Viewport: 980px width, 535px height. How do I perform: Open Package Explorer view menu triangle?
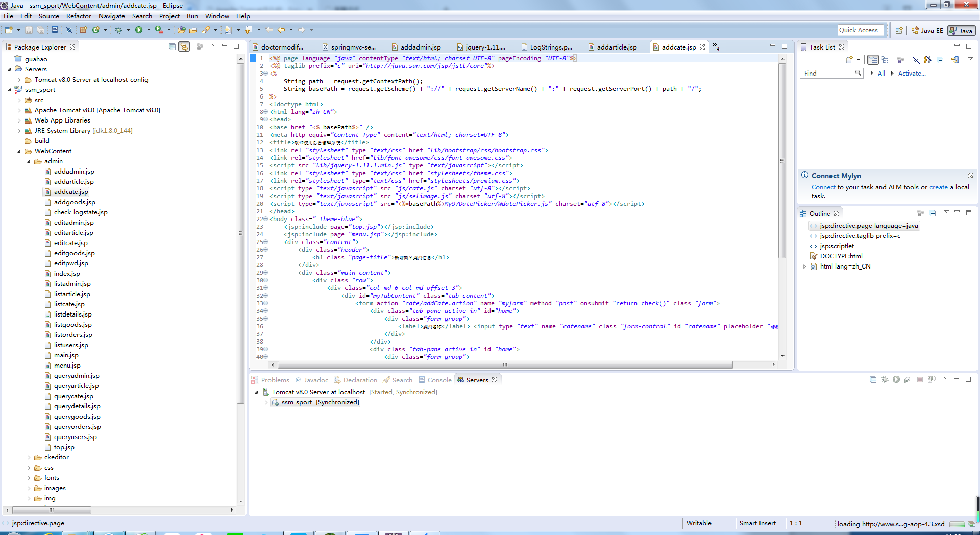pos(214,46)
